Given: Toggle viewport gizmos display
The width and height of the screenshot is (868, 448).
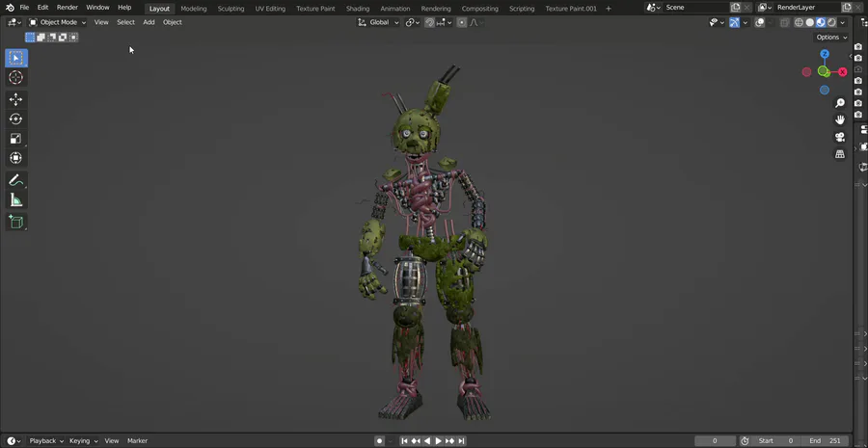Looking at the screenshot, I should click(x=734, y=23).
